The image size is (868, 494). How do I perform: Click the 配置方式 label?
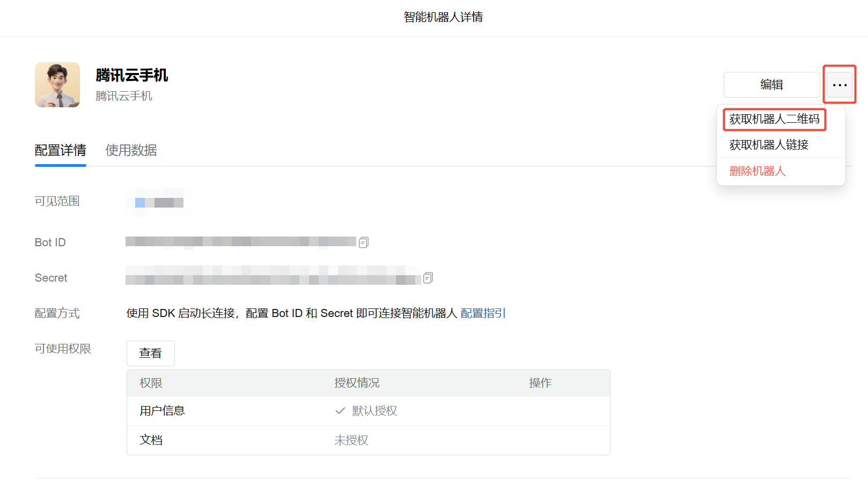coord(57,313)
